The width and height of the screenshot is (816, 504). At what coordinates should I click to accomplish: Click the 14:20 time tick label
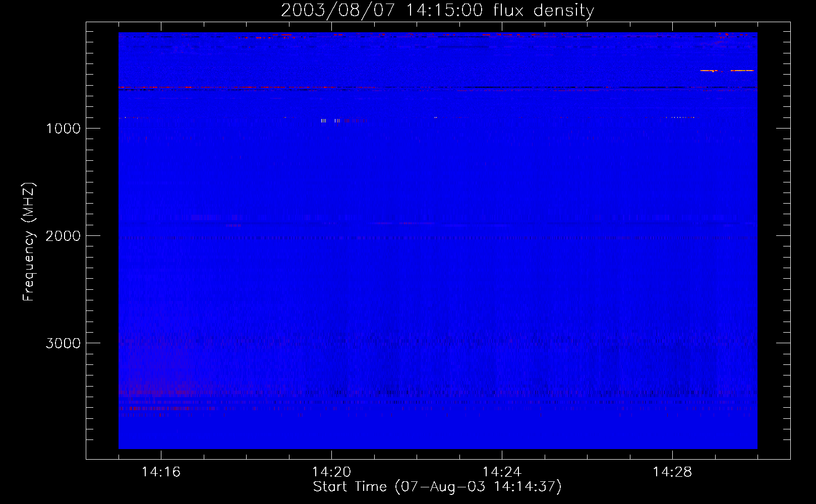[331, 472]
